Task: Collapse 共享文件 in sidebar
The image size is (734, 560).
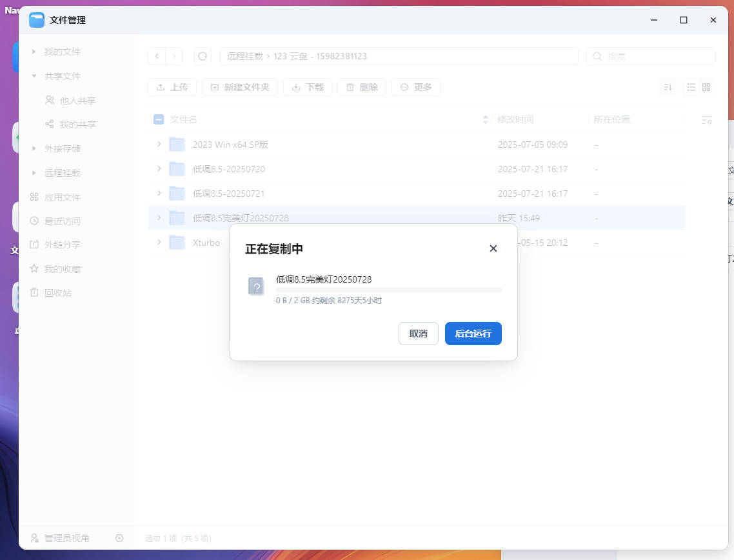Action: [34, 76]
